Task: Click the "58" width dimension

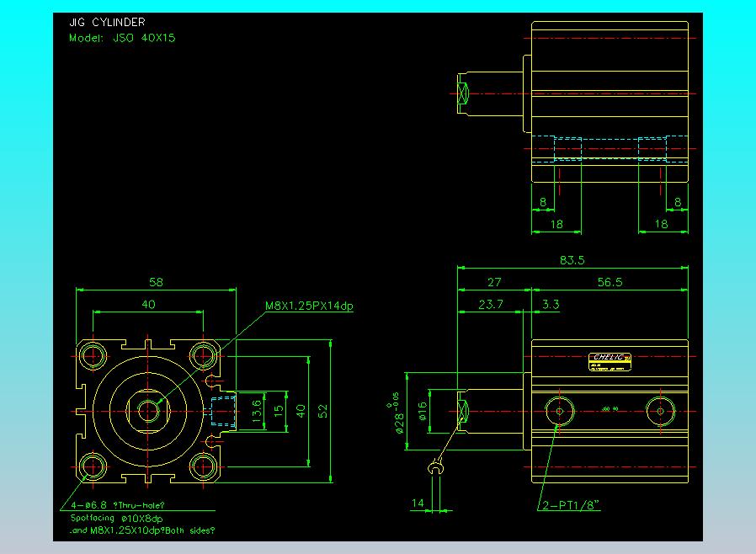Action: [157, 282]
